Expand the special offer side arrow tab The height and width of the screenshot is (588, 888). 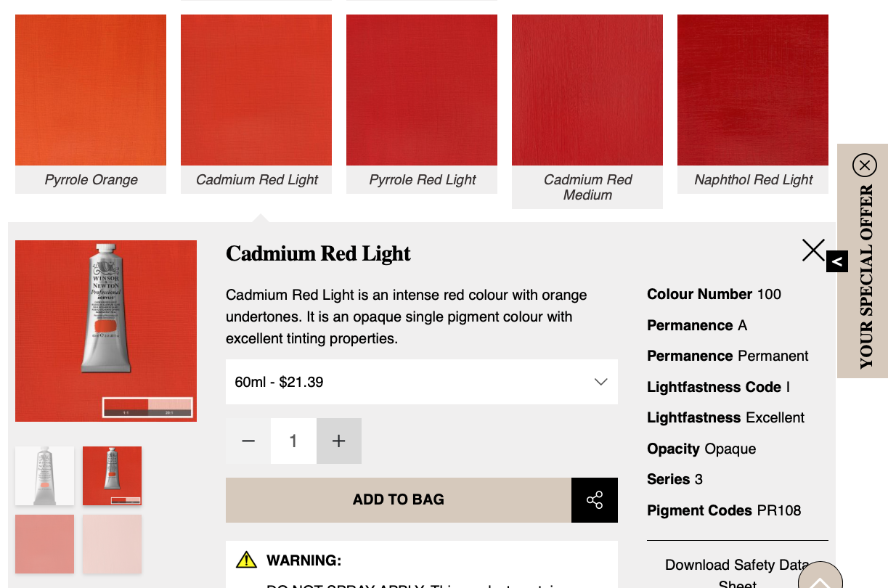(x=836, y=261)
